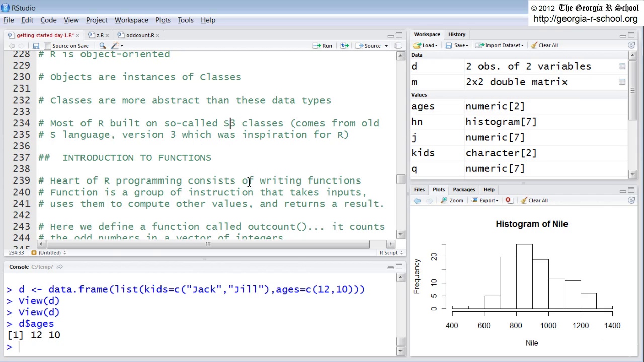This screenshot has width=644, height=362.
Task: Open the Code menu
Action: 48,20
